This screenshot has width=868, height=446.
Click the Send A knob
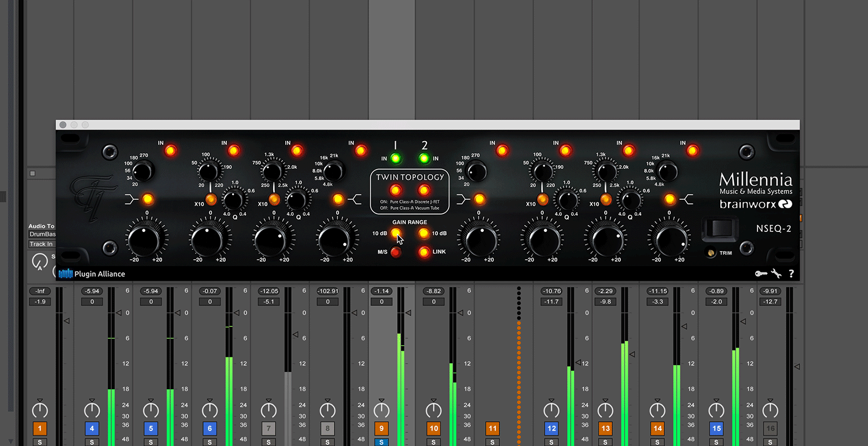coord(39,261)
